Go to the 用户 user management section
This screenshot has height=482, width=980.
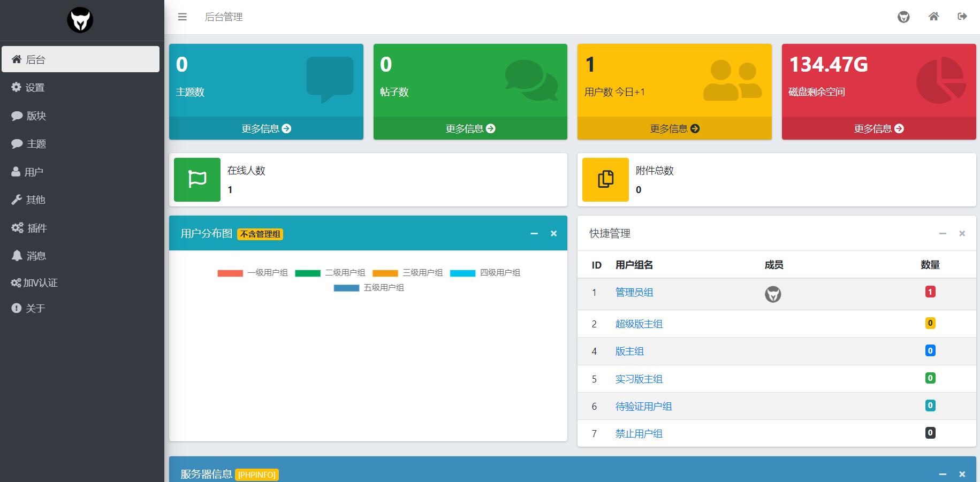(34, 171)
